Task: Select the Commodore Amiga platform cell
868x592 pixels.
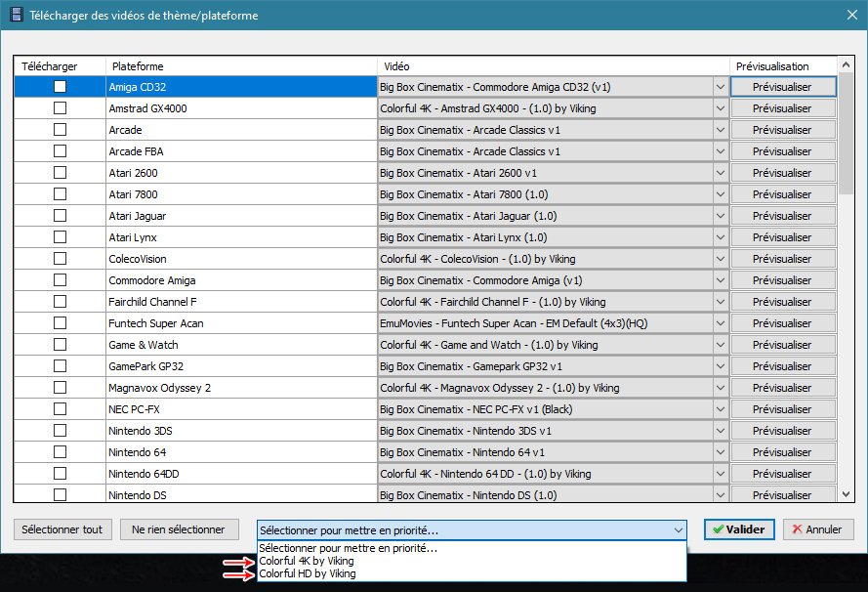Action: coord(241,280)
